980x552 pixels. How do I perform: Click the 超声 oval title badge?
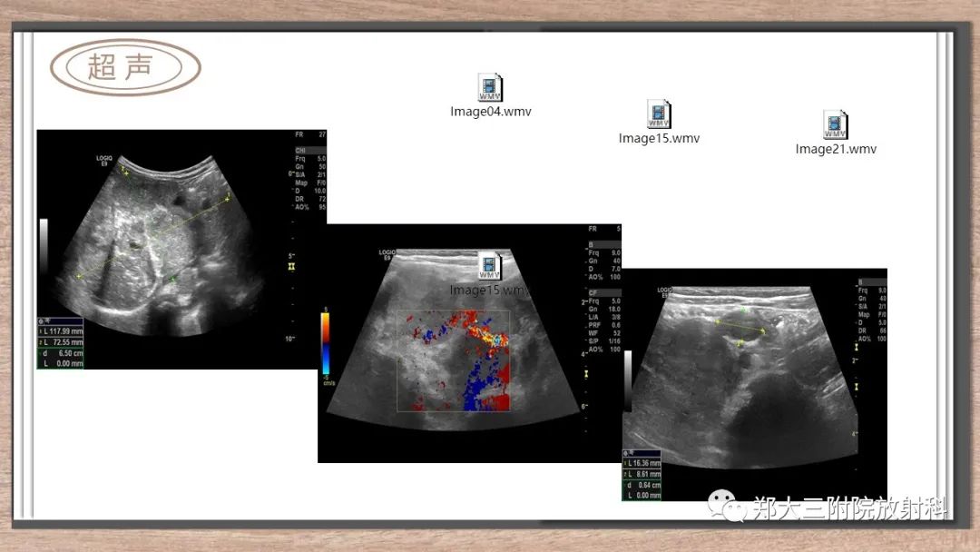point(125,67)
